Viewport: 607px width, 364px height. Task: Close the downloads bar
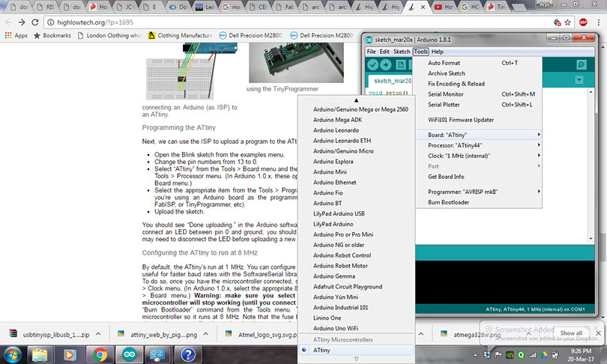(598, 333)
